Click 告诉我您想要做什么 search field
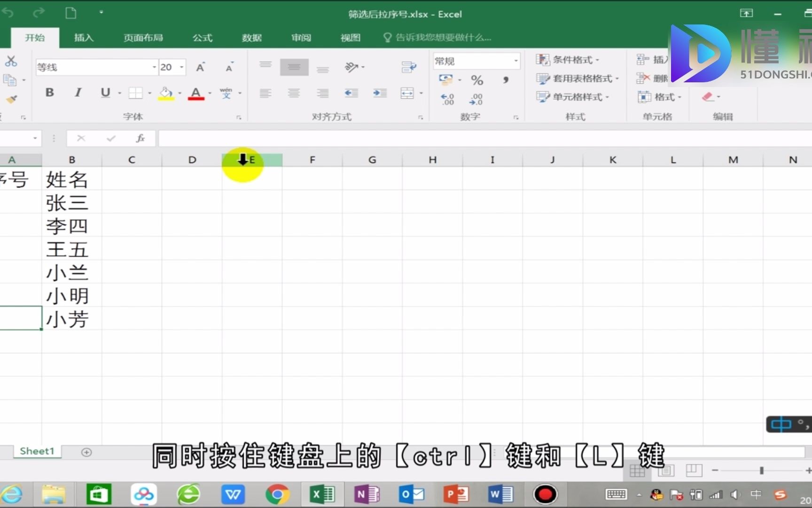The height and width of the screenshot is (508, 812). click(x=438, y=37)
